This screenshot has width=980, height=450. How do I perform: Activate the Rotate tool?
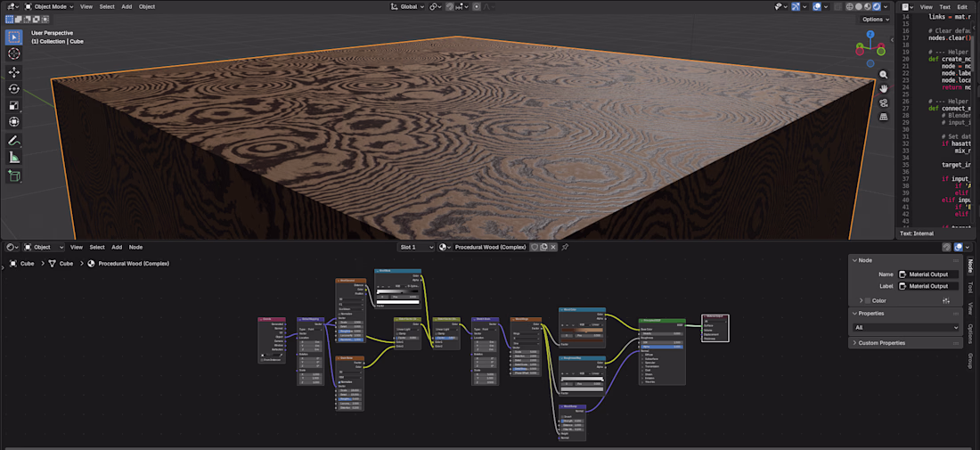(14, 89)
